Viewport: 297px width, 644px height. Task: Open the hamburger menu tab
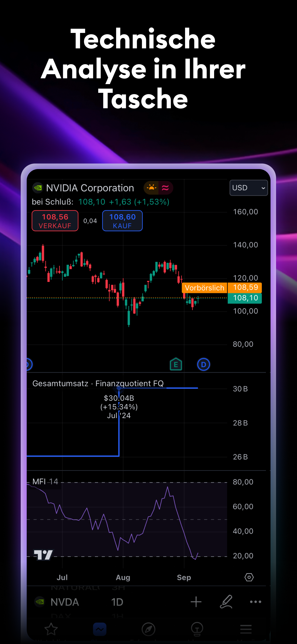(x=246, y=629)
